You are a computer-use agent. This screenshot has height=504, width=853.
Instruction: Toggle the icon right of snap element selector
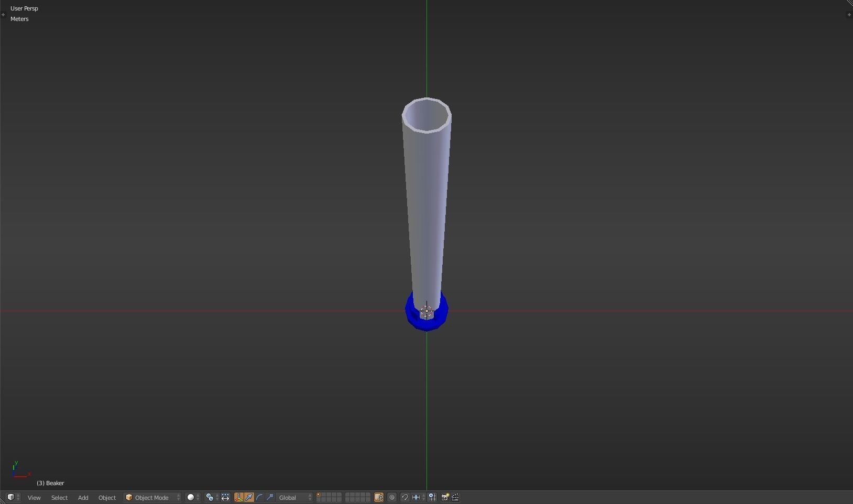pos(432,497)
